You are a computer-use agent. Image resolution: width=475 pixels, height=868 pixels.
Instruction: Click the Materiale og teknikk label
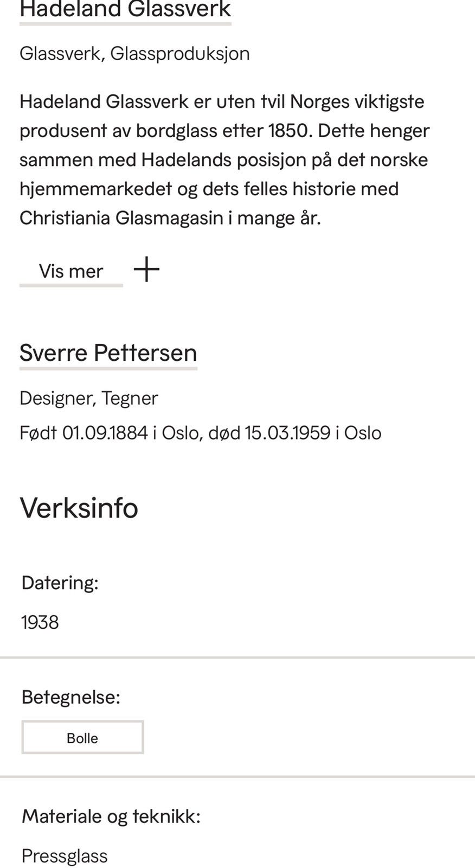pos(111,816)
